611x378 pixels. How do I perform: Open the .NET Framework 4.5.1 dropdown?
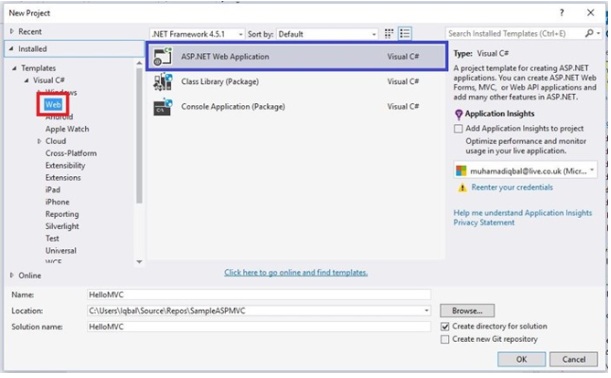197,34
